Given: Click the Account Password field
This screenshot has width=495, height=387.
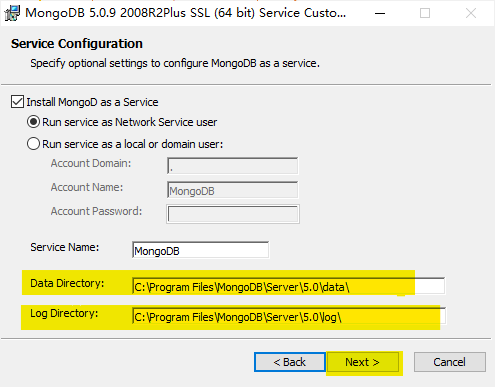Looking at the screenshot, I should click(x=233, y=214).
